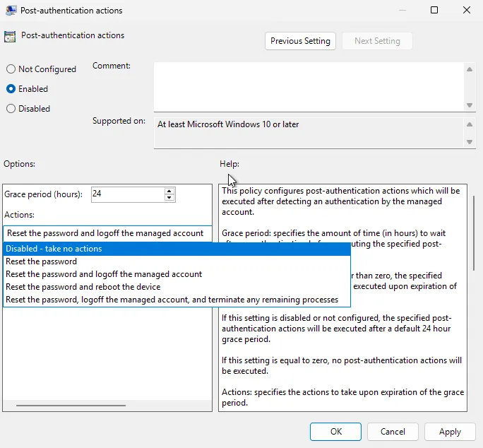Click the 'Options:' label
The height and width of the screenshot is (448, 483).
[x=19, y=164]
